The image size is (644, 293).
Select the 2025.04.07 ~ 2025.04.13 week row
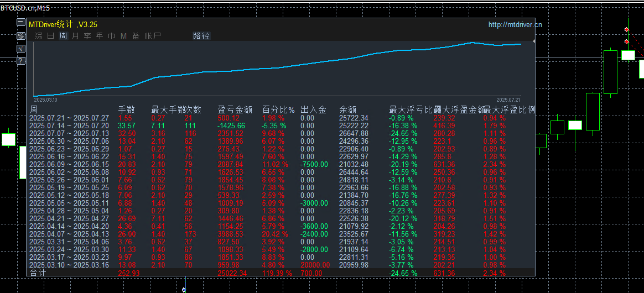coord(282,234)
